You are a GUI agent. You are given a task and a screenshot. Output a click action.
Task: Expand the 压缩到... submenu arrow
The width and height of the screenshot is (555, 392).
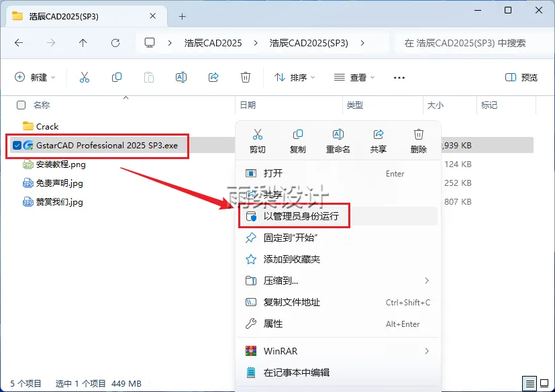tap(427, 281)
